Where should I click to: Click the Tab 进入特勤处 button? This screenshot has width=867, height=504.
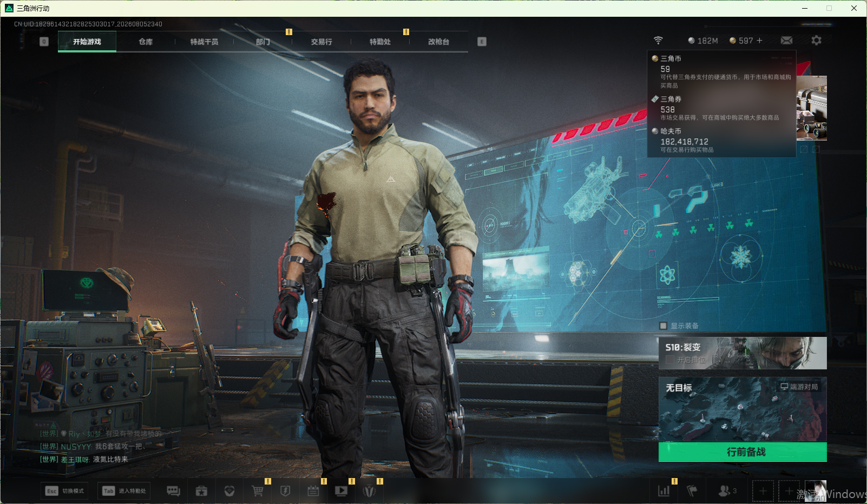tap(124, 491)
